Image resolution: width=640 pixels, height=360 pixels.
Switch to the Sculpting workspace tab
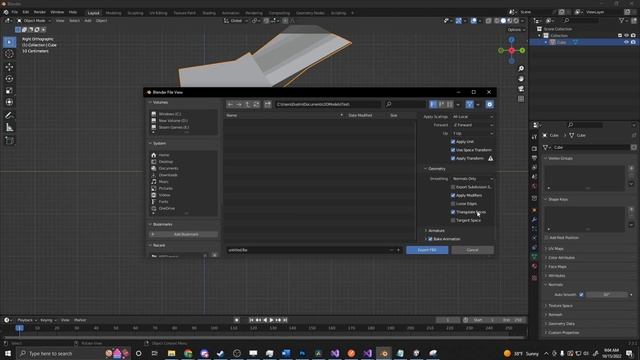pos(135,13)
